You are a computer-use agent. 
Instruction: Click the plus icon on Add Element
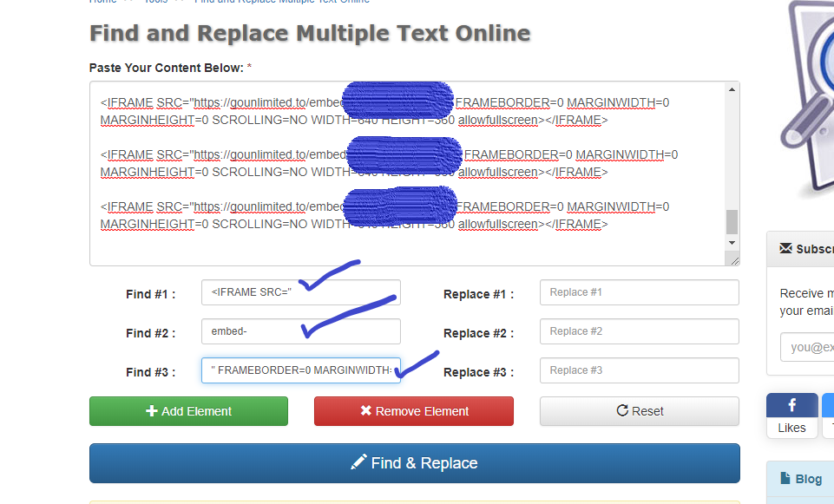tap(152, 411)
